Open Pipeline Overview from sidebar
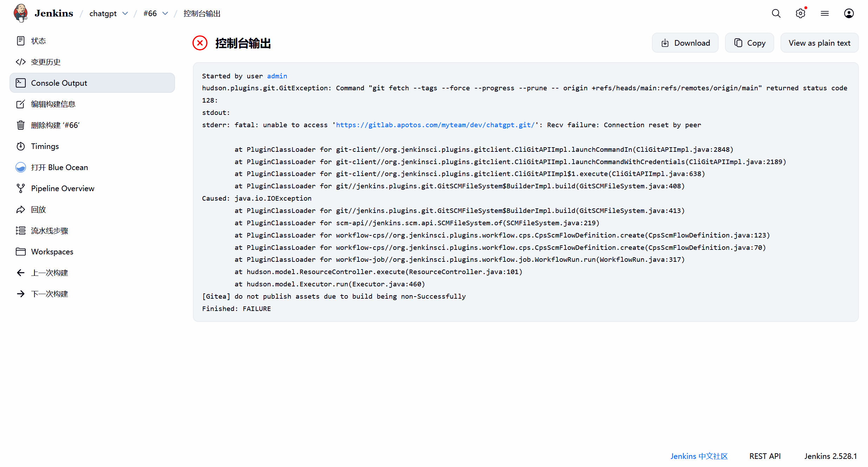The height and width of the screenshot is (467, 868). coord(63,188)
